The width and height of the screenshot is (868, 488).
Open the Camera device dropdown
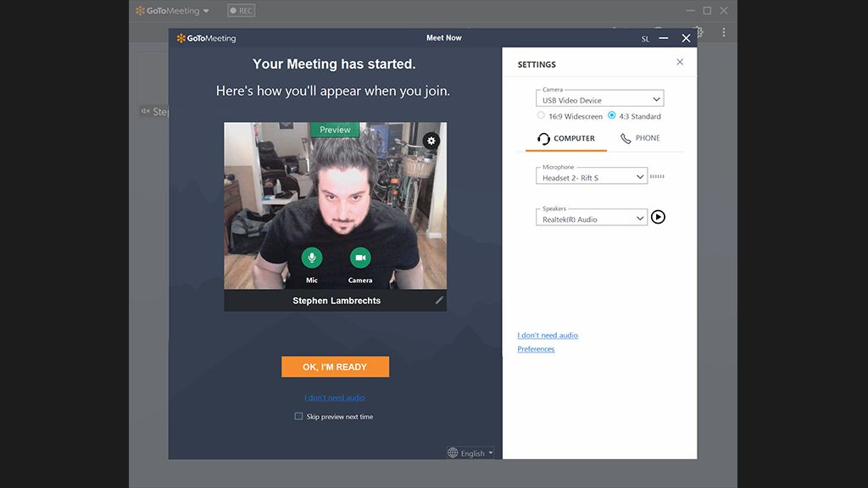[x=599, y=99]
